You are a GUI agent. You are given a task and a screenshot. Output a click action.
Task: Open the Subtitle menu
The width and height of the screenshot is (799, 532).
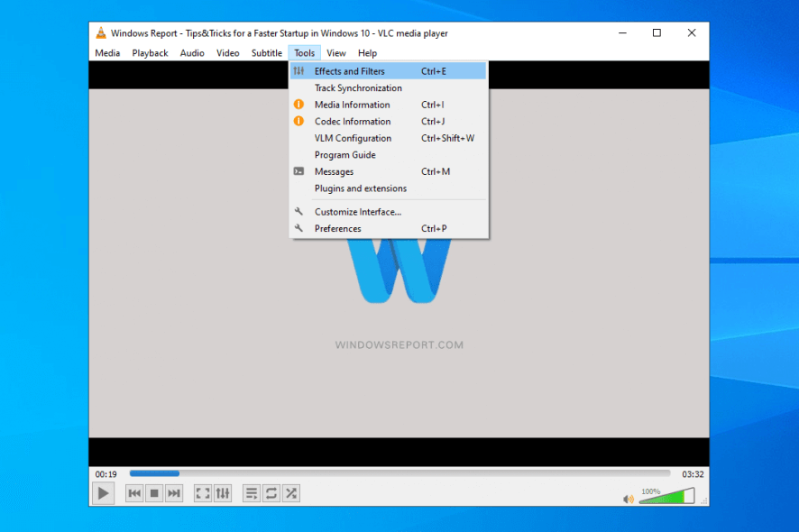(267, 53)
